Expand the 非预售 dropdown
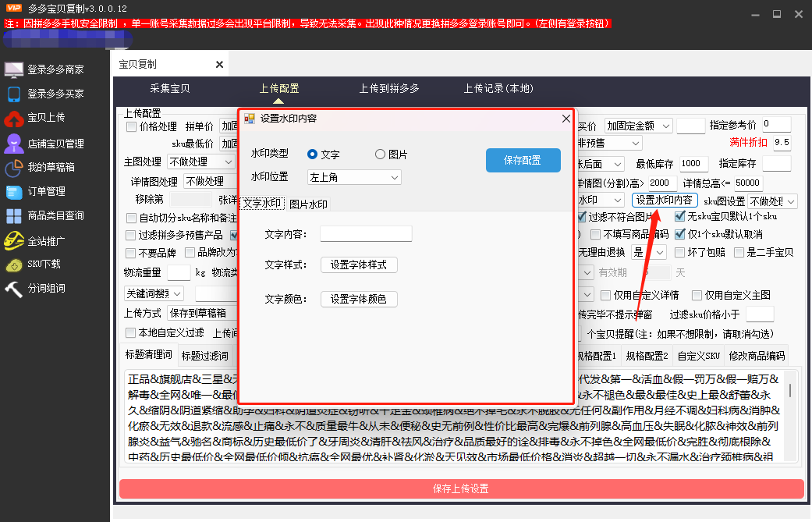 coord(609,143)
